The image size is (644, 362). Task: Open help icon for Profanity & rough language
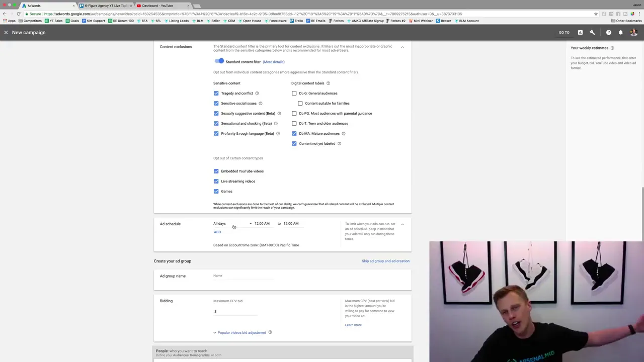278,133
